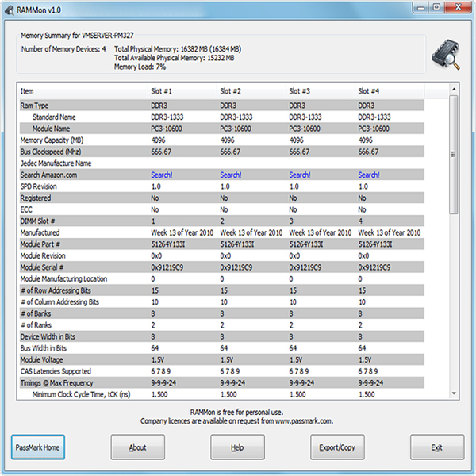Click Number of Memory Devices: 4 text
476x476 pixels.
[x=63, y=49]
